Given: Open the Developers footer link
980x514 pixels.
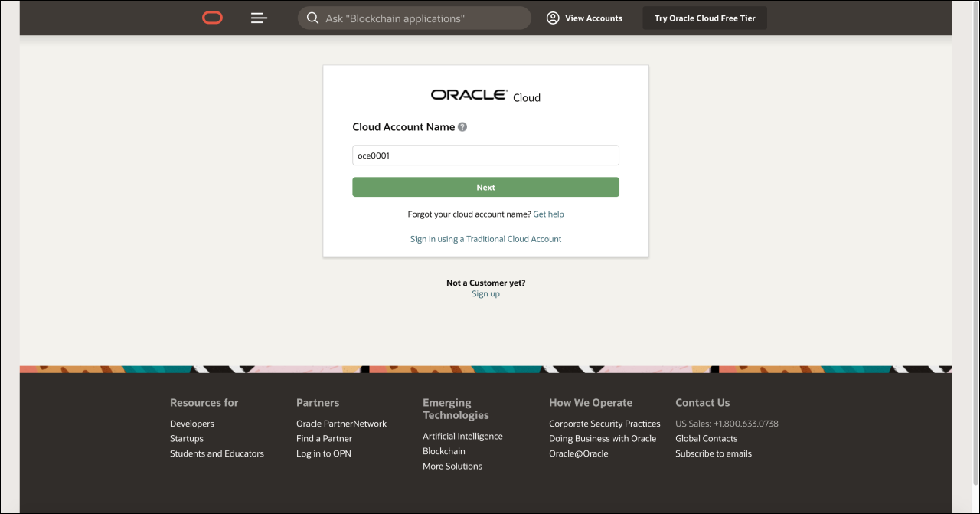Looking at the screenshot, I should [x=192, y=424].
